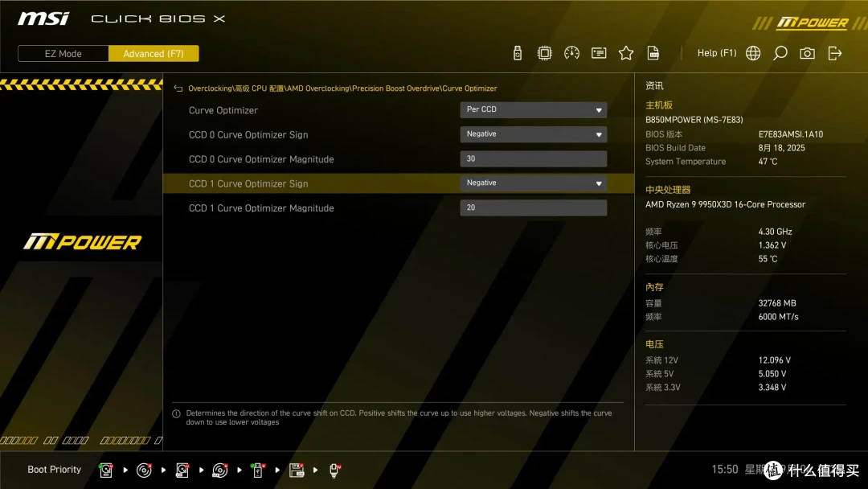Click the 12.096 V system voltage value
This screenshot has width=868, height=489.
775,360
